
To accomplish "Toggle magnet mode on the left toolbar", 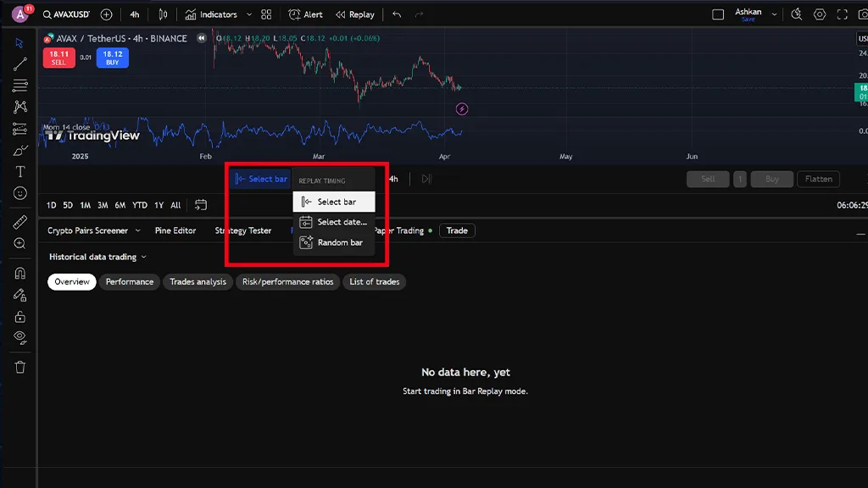I will click(x=20, y=274).
